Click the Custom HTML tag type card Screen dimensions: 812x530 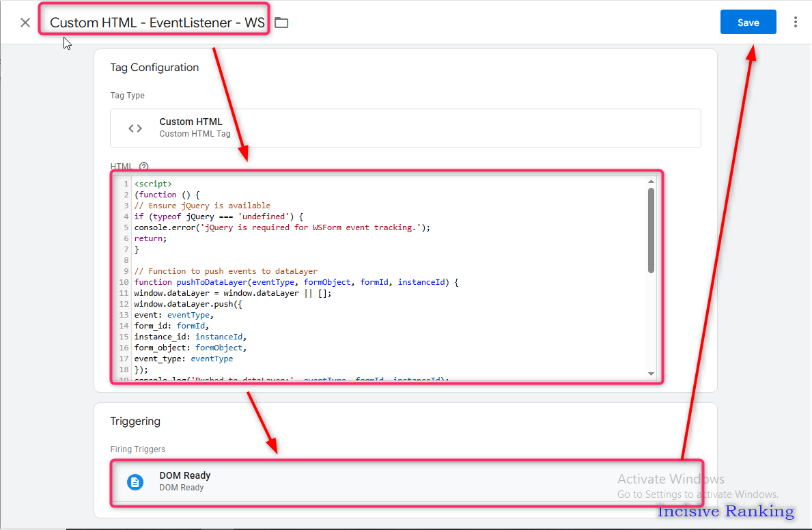(x=406, y=128)
